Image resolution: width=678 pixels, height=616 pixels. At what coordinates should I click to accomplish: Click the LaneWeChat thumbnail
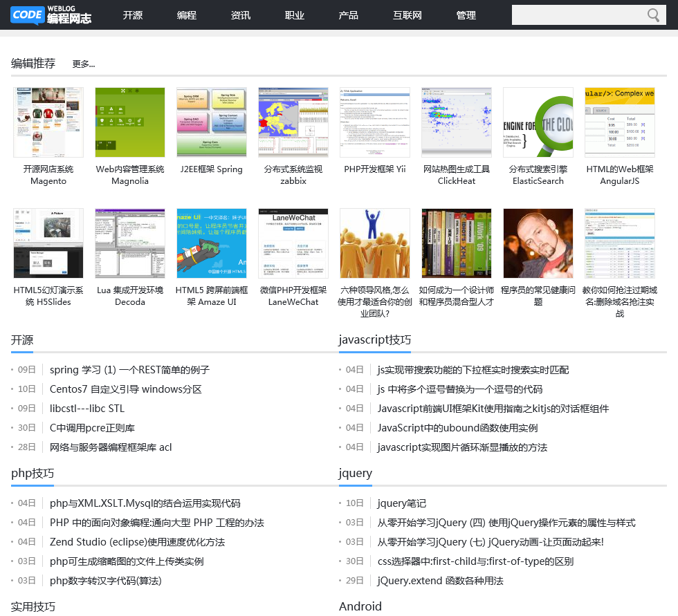click(293, 243)
